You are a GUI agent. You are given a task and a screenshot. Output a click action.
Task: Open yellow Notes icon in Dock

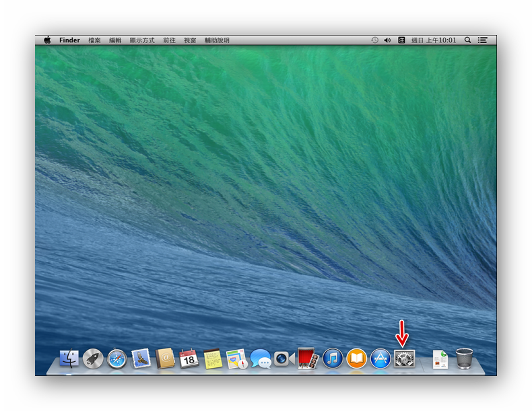(x=213, y=359)
